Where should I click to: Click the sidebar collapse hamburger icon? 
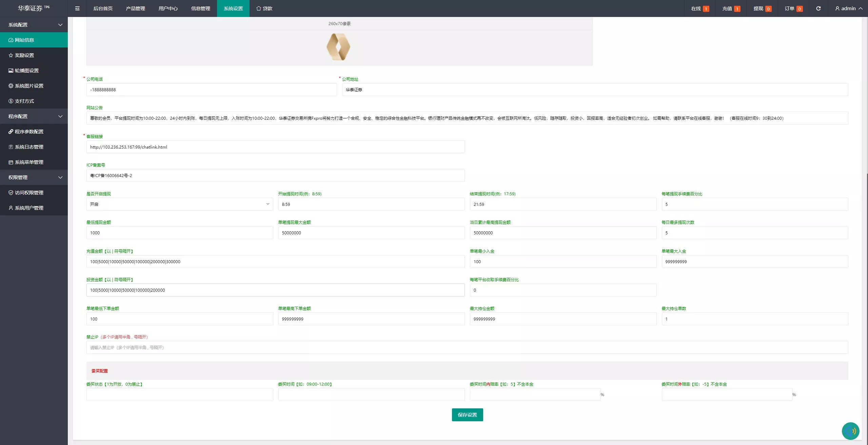[77, 8]
